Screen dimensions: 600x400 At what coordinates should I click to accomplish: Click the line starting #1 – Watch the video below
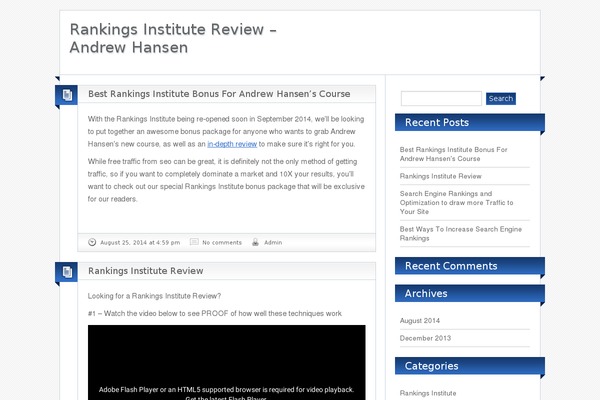(215, 313)
